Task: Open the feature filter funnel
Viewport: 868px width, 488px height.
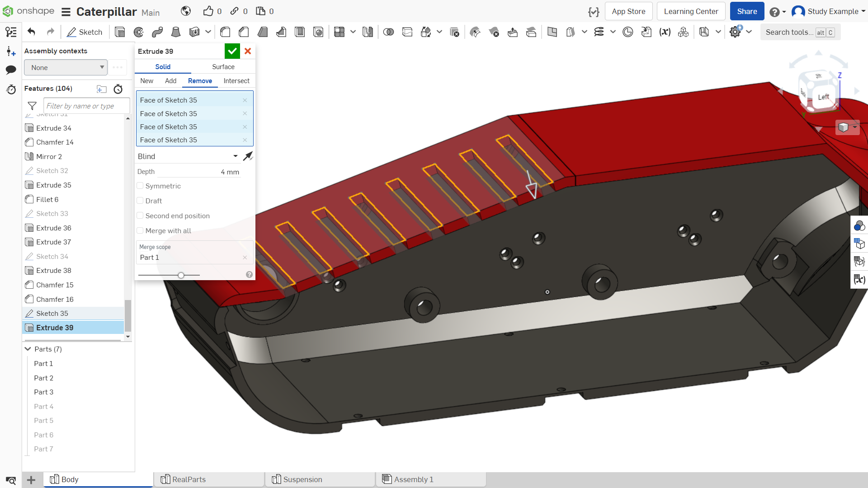Action: [x=32, y=106]
